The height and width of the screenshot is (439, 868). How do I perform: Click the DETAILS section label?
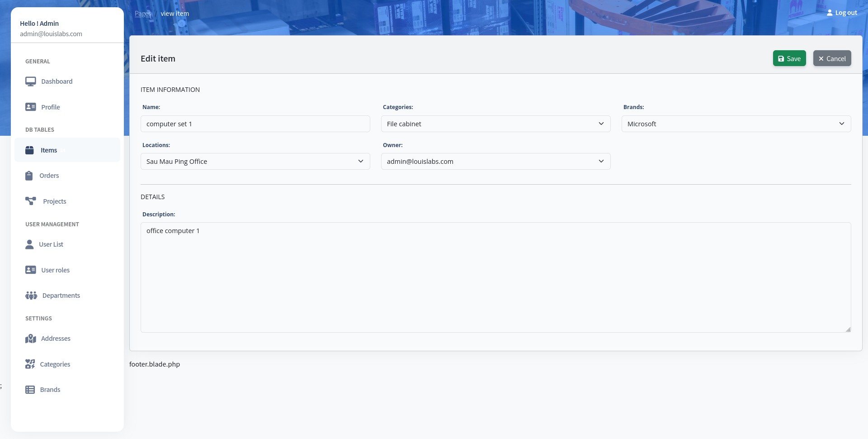point(153,197)
